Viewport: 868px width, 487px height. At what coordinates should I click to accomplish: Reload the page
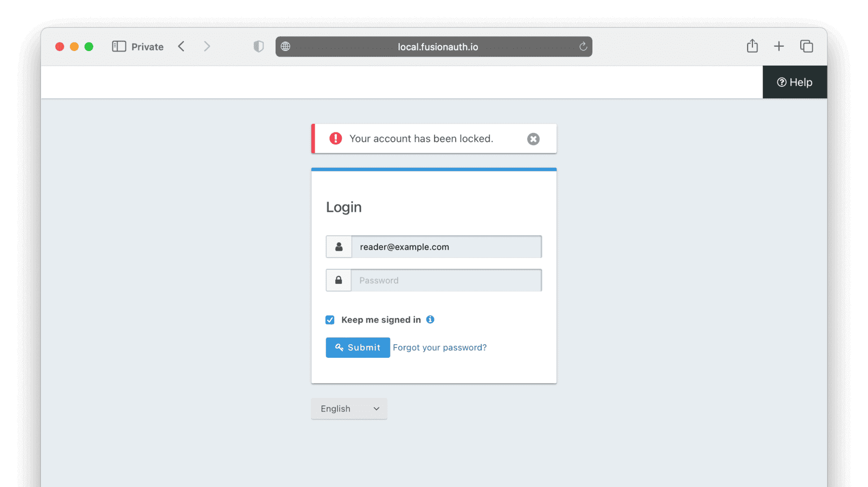click(583, 47)
